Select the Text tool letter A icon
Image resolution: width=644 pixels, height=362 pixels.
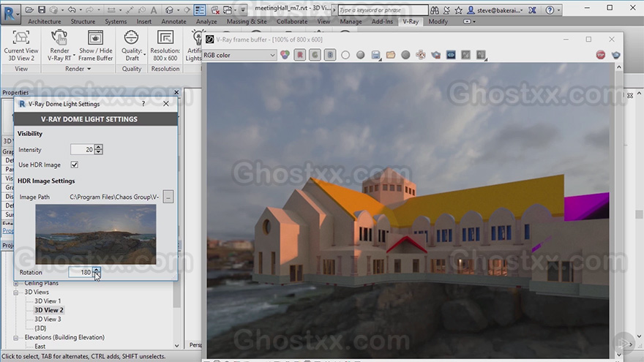coord(154,10)
